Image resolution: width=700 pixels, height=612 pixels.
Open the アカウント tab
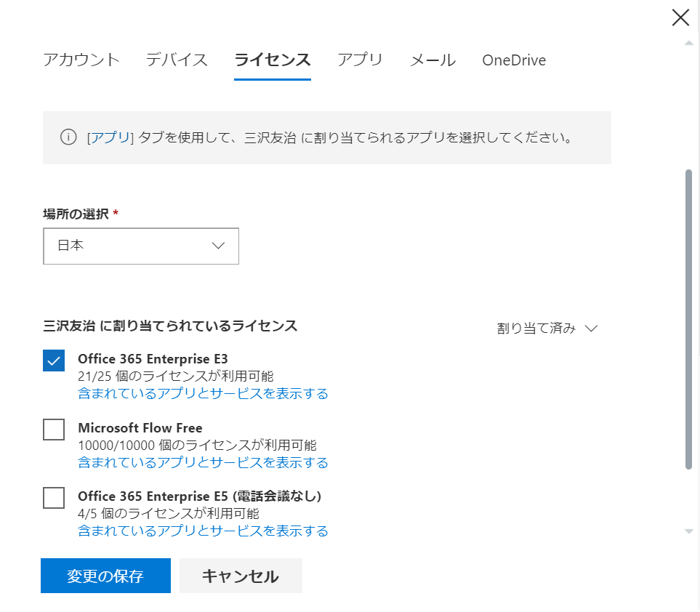click(x=81, y=60)
